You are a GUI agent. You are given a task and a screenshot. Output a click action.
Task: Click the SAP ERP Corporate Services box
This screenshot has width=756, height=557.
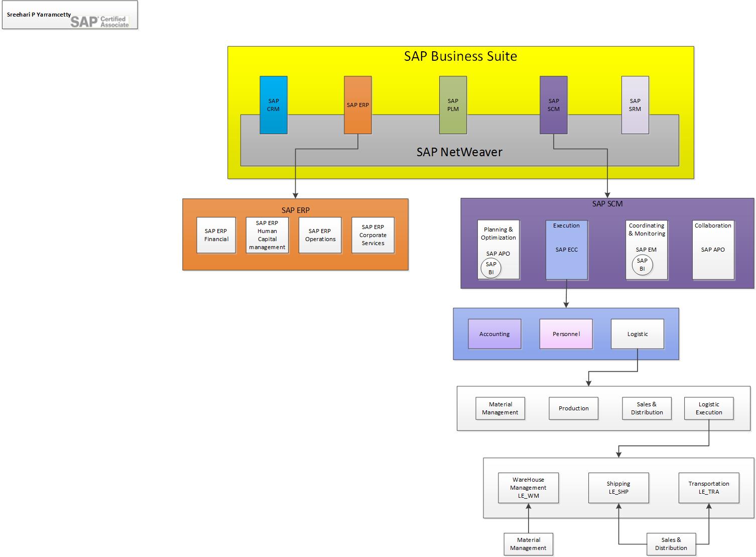[x=373, y=235]
